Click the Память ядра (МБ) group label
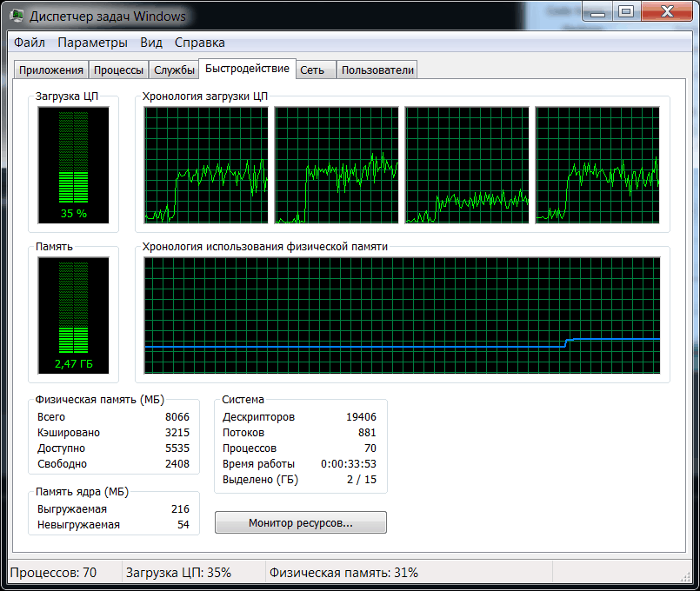The height and width of the screenshot is (591, 700). [x=82, y=492]
